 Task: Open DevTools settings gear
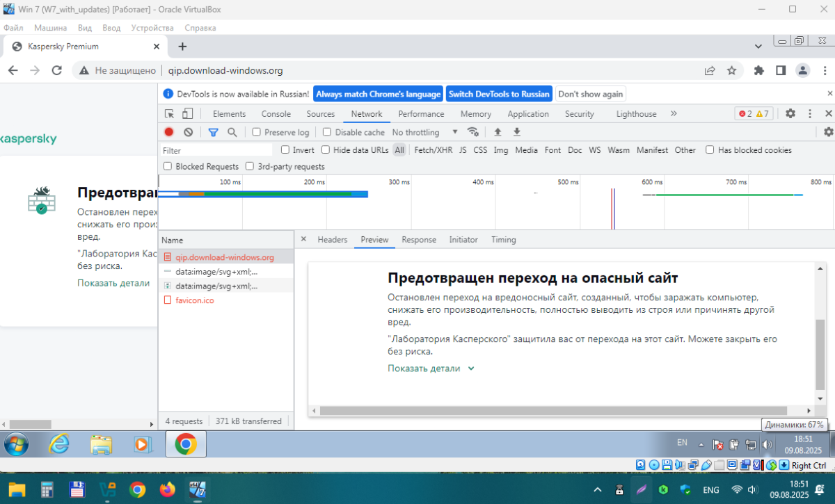coord(790,113)
